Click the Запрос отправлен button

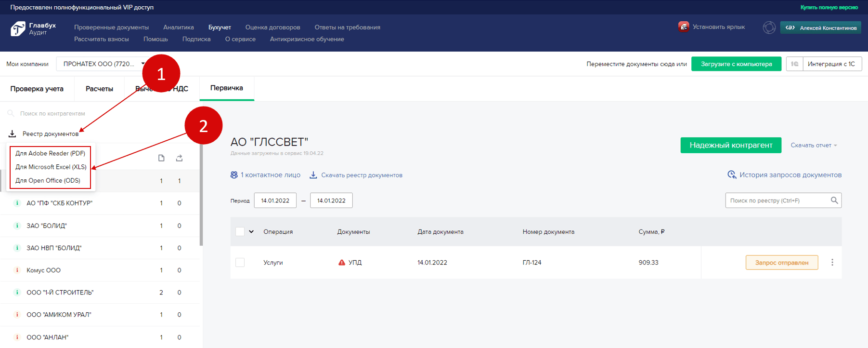[x=782, y=262]
